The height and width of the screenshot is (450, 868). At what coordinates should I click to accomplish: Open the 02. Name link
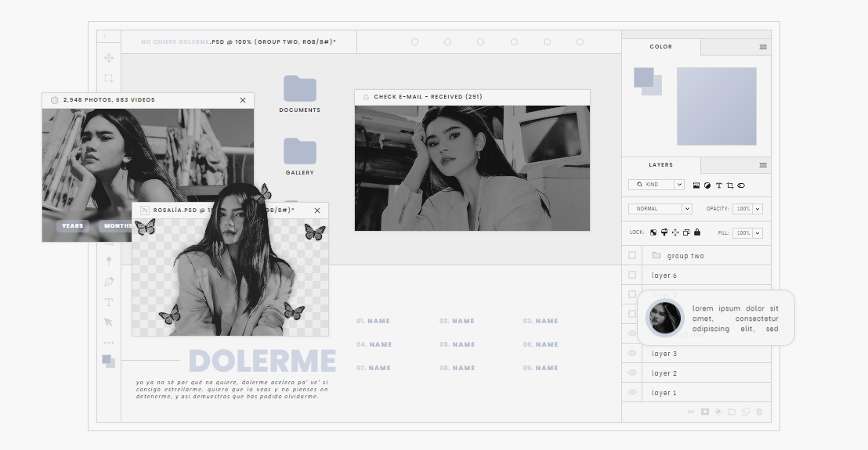[457, 321]
